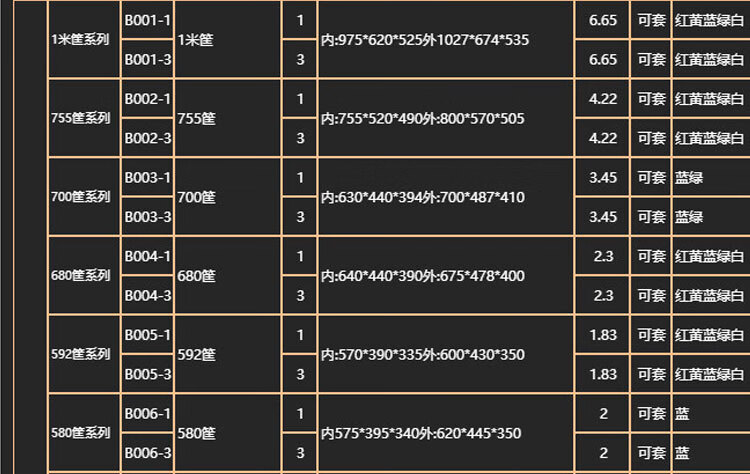Click dimensions cell 内:570*390*335外:600*430*350

click(423, 354)
